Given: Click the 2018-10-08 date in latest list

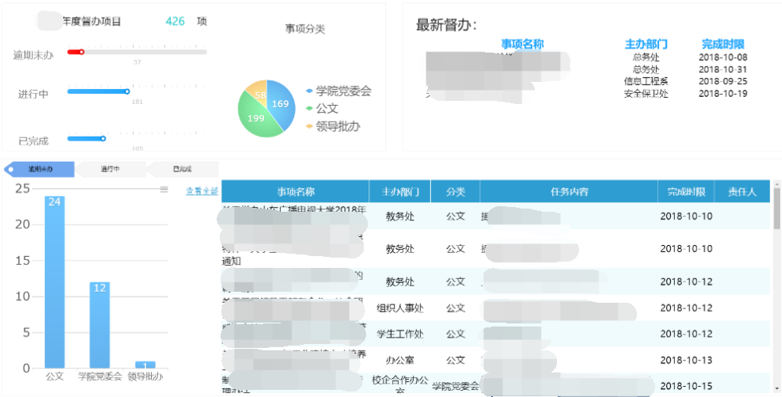Looking at the screenshot, I should pyautogui.click(x=723, y=57).
